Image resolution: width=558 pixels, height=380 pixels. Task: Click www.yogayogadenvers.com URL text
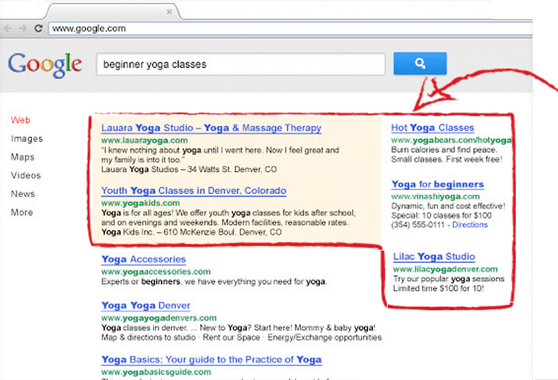click(159, 318)
